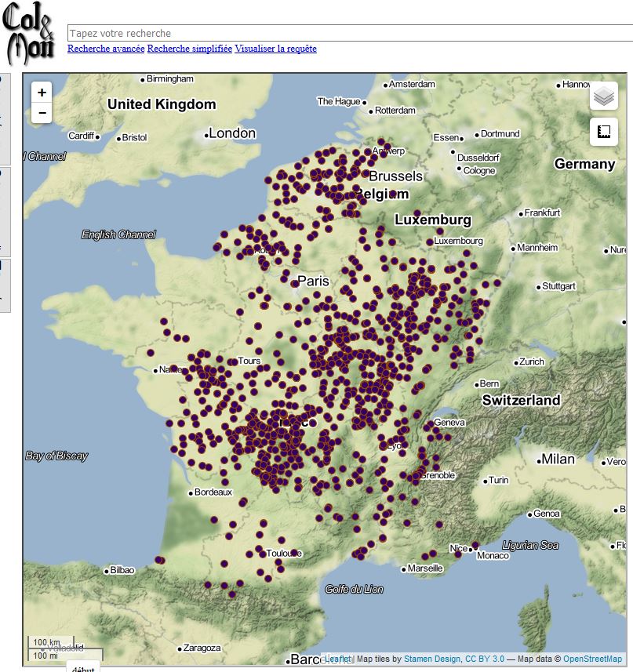The image size is (633, 672).
Task: Visit the OpenStreetMap attribution link
Action: click(592, 659)
